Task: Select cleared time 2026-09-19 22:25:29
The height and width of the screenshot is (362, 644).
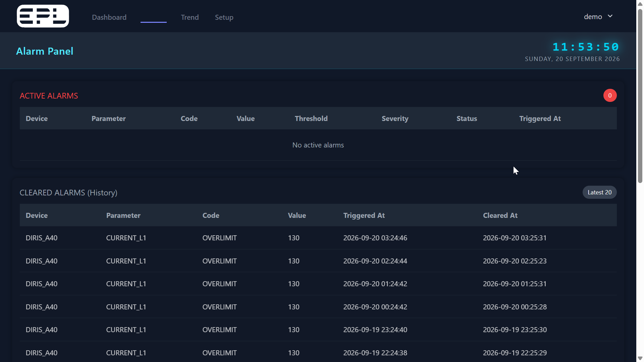Action: 515,353
